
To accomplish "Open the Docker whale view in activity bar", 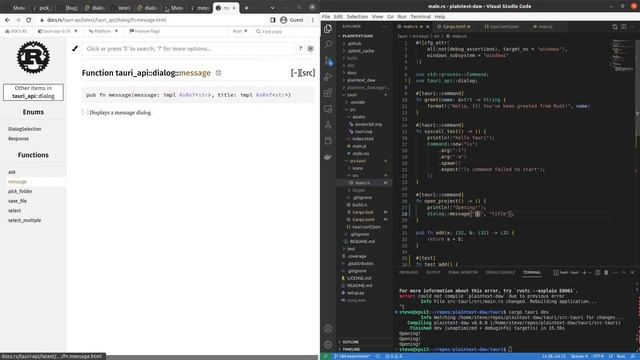I will tap(328, 157).
